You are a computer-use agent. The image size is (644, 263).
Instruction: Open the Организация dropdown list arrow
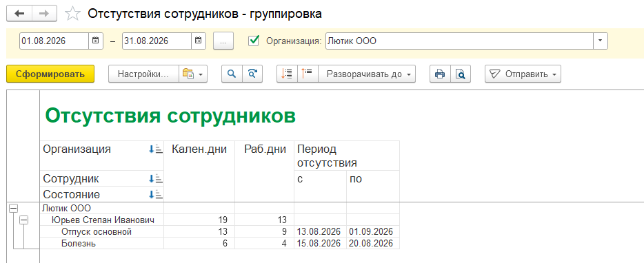click(601, 41)
